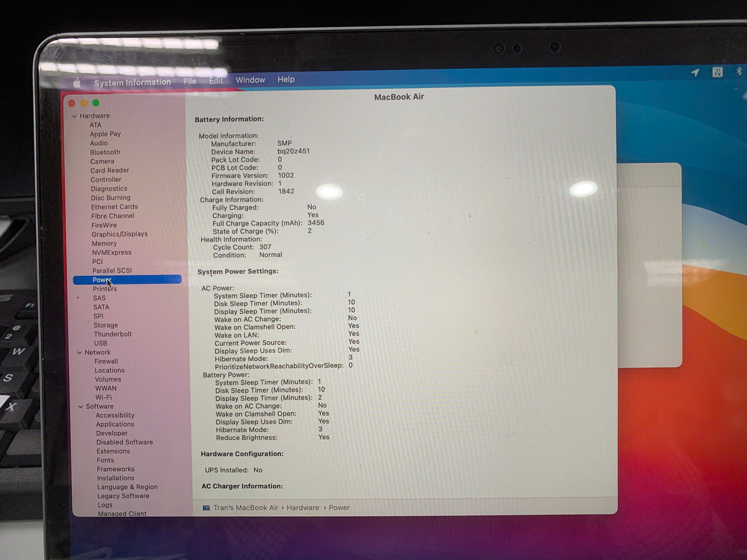Open the System Information menu
The image size is (747, 560).
[x=132, y=82]
